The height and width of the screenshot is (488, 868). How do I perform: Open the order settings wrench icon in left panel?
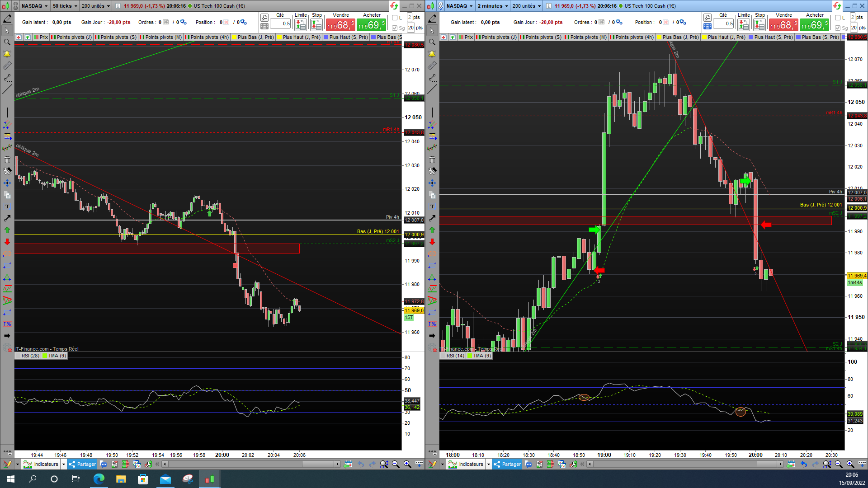coord(264,18)
